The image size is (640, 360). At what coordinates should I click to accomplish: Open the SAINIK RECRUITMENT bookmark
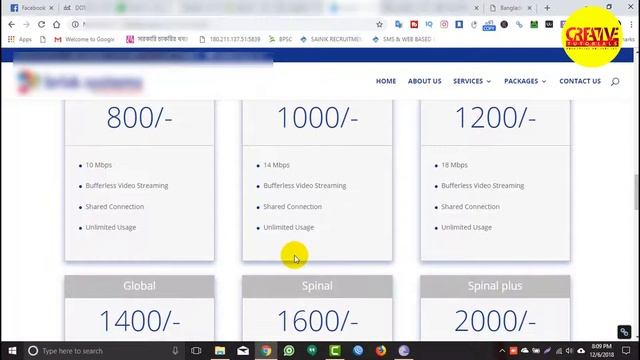pos(331,39)
